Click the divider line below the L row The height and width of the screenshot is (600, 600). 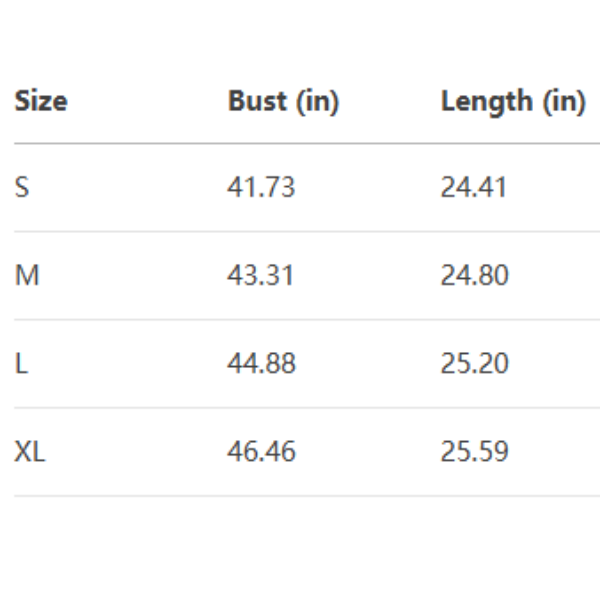(x=300, y=407)
